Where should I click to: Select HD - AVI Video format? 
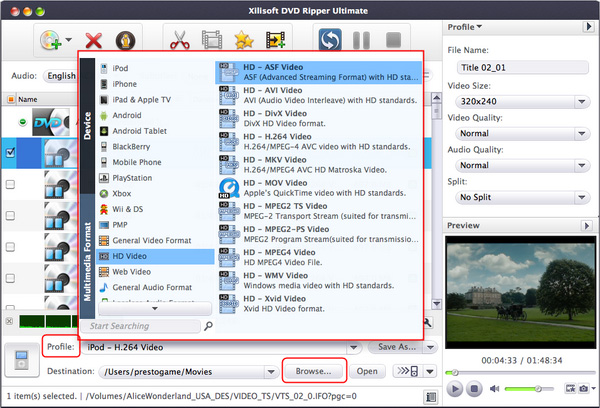319,95
